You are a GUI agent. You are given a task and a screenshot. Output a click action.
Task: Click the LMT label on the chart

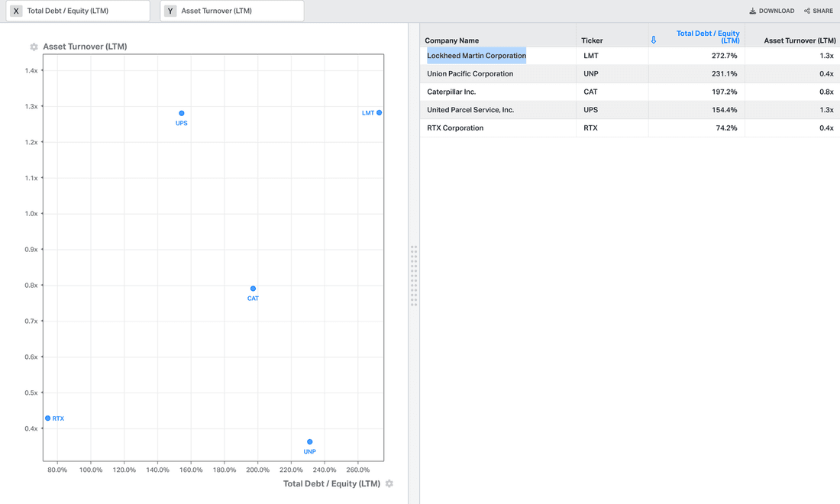click(x=368, y=113)
